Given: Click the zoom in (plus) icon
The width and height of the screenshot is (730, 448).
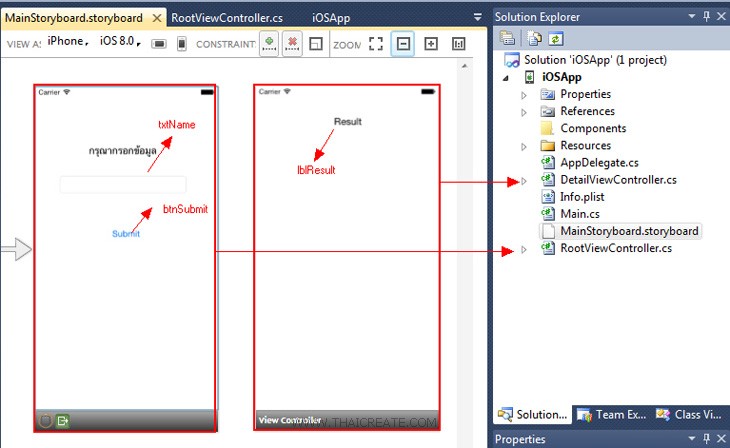Looking at the screenshot, I should (431, 44).
